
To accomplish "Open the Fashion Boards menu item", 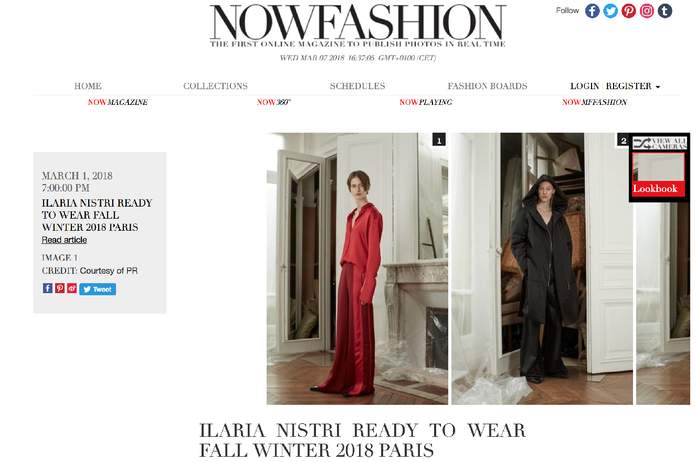I will point(487,86).
